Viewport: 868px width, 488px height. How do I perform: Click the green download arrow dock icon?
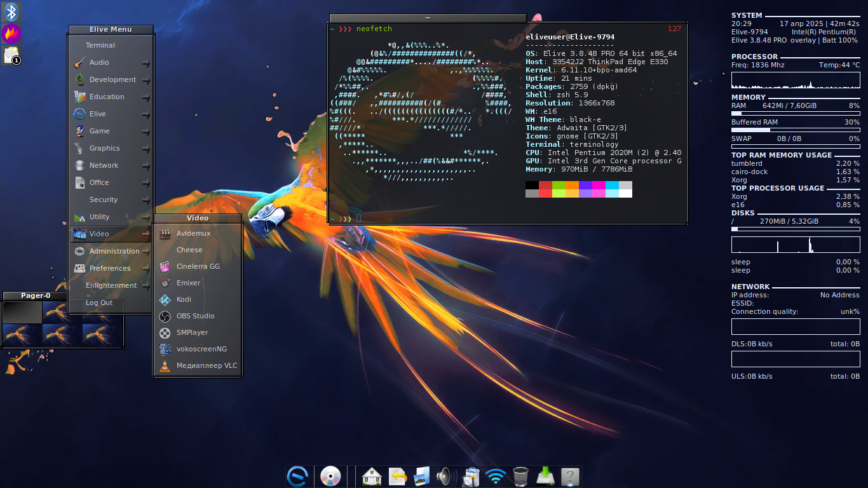coord(546,477)
